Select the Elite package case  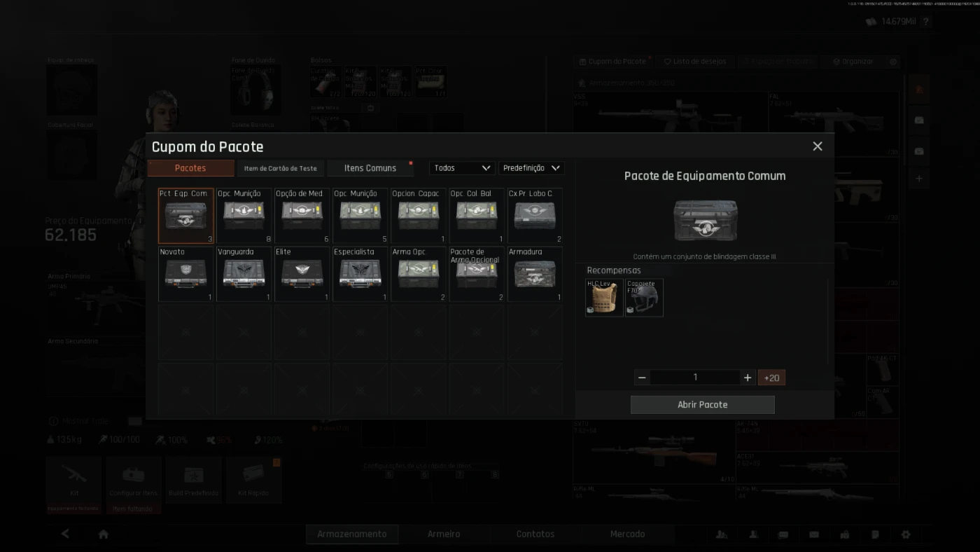tap(302, 274)
